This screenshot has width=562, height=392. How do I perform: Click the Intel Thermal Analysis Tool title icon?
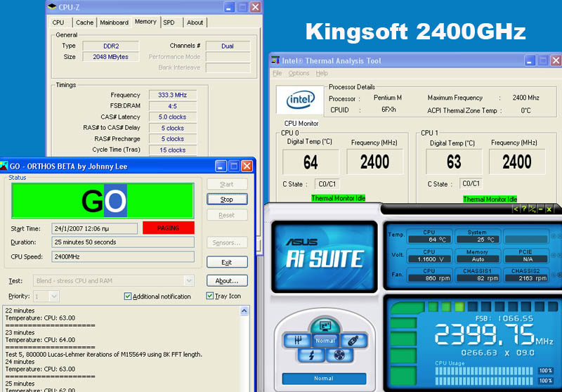[x=275, y=60]
